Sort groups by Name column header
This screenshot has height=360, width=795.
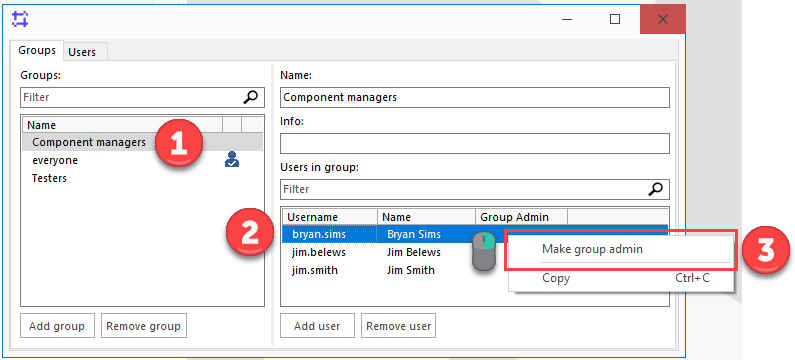click(122, 125)
